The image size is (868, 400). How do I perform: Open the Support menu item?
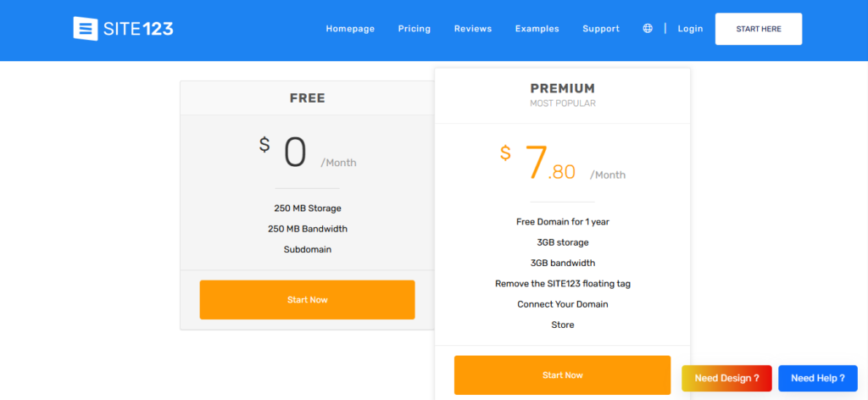601,29
